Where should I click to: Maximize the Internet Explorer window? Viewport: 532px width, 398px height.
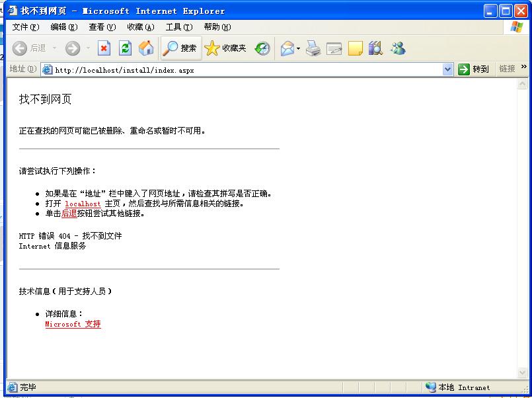[x=506, y=11]
